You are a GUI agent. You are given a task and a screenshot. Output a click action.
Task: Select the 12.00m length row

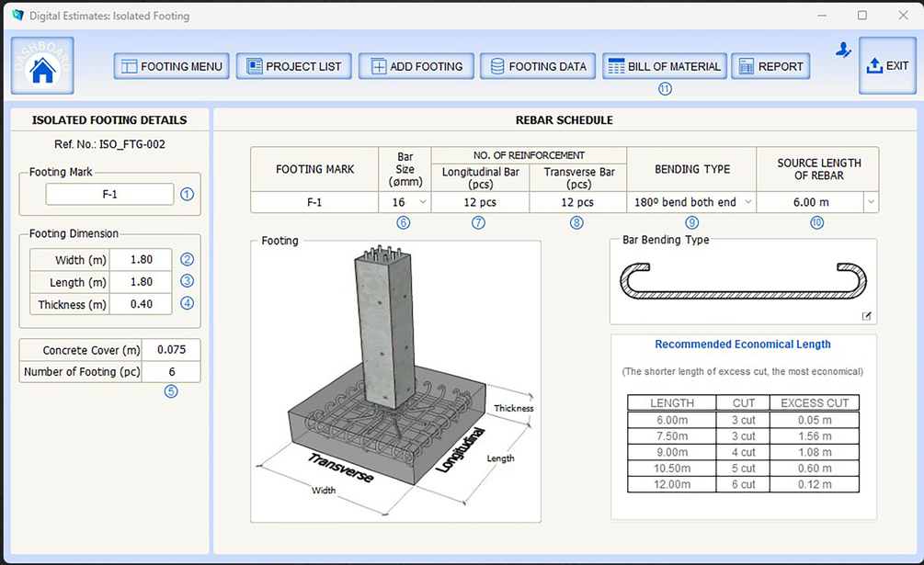pos(743,484)
